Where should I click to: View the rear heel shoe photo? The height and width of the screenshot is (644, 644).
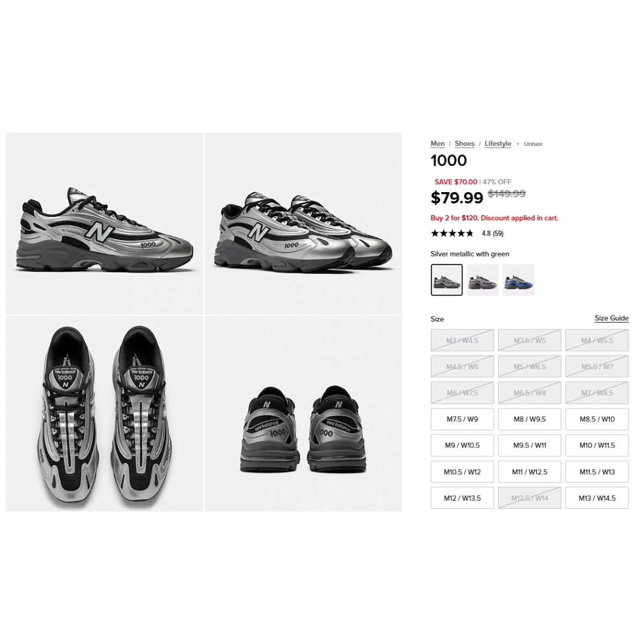(303, 414)
